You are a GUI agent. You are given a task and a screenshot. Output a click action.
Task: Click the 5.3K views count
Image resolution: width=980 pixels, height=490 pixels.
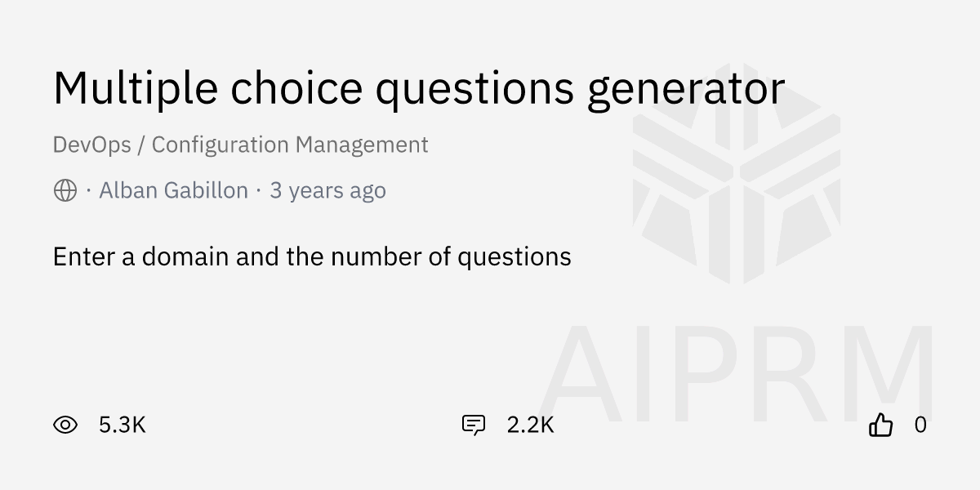pyautogui.click(x=122, y=425)
